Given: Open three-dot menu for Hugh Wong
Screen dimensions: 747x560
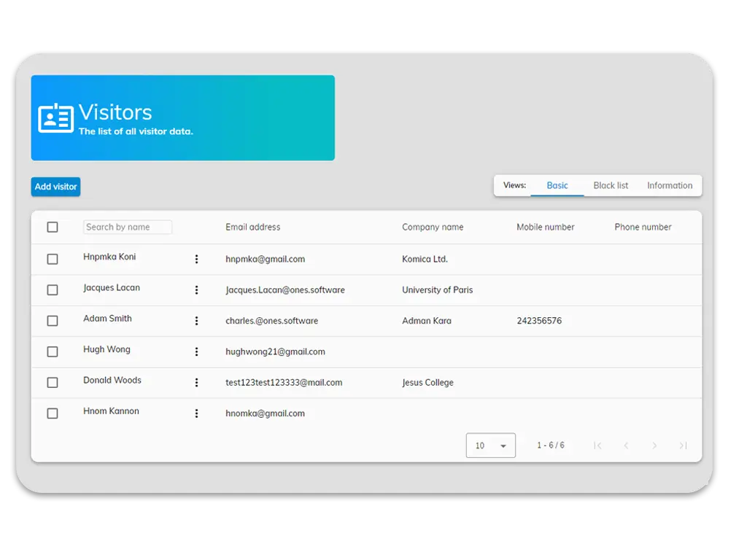Looking at the screenshot, I should [x=196, y=351].
